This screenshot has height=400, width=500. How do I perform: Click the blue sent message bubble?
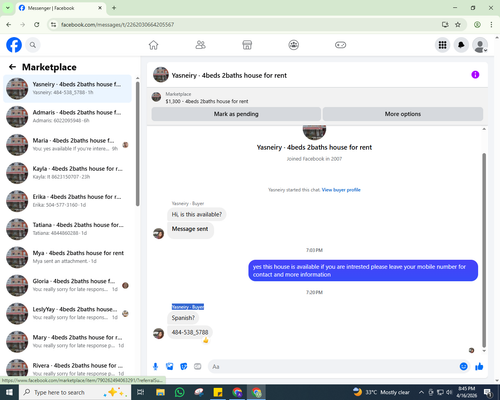363,270
